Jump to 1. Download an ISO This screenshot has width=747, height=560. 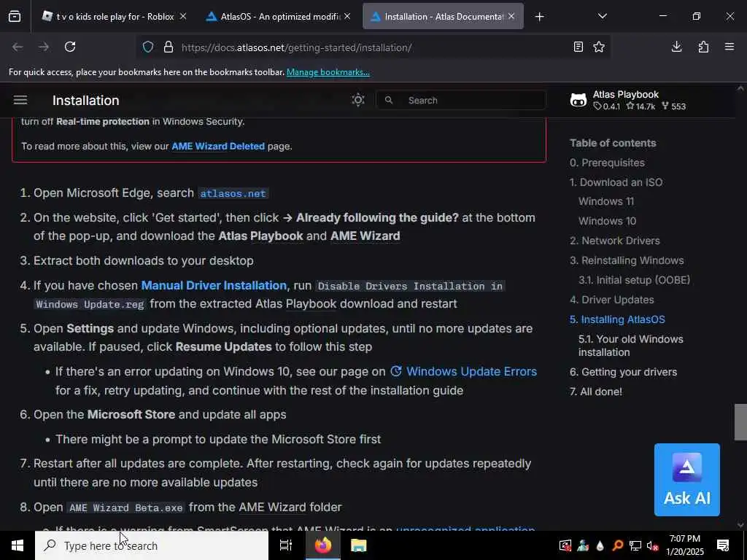(616, 182)
